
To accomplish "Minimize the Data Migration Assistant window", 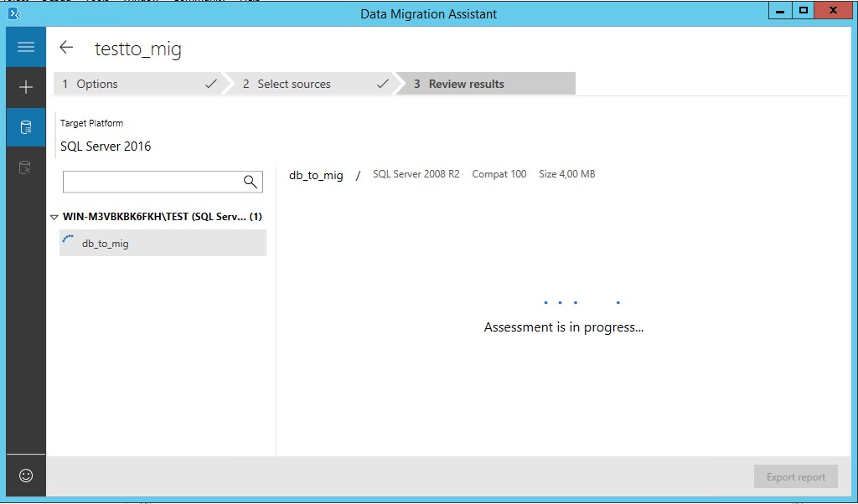I will [x=780, y=11].
